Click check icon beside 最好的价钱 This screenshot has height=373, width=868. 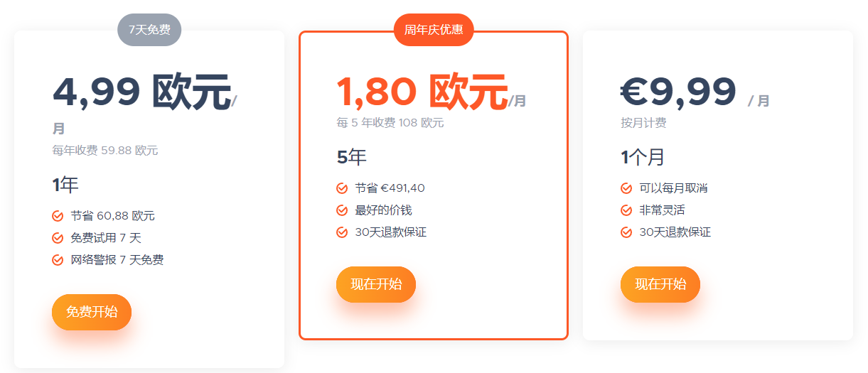click(342, 210)
